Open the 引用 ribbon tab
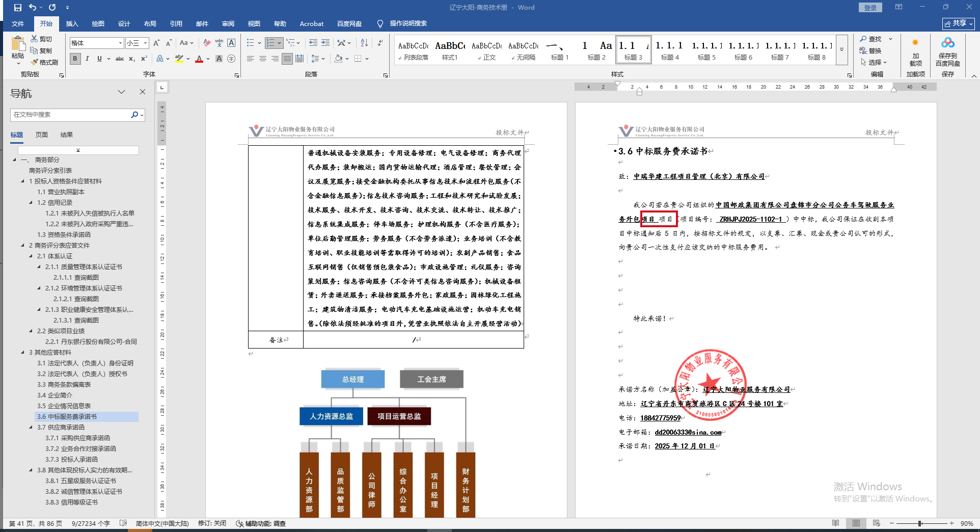The image size is (980, 532). (x=176, y=24)
